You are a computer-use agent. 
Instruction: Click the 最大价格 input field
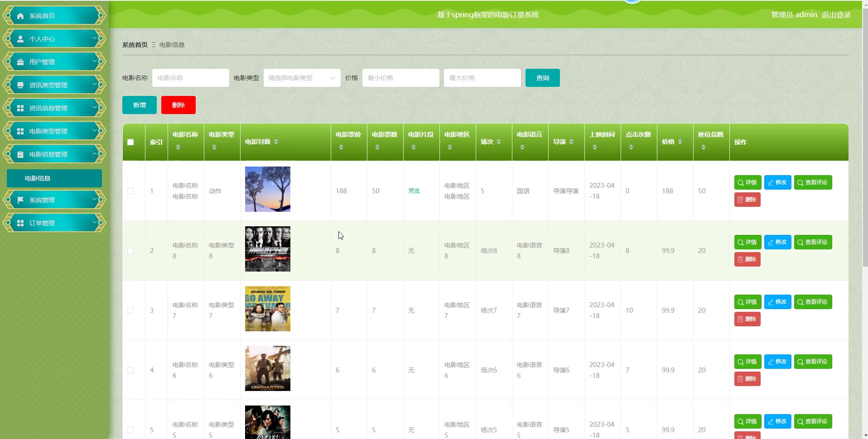[482, 78]
